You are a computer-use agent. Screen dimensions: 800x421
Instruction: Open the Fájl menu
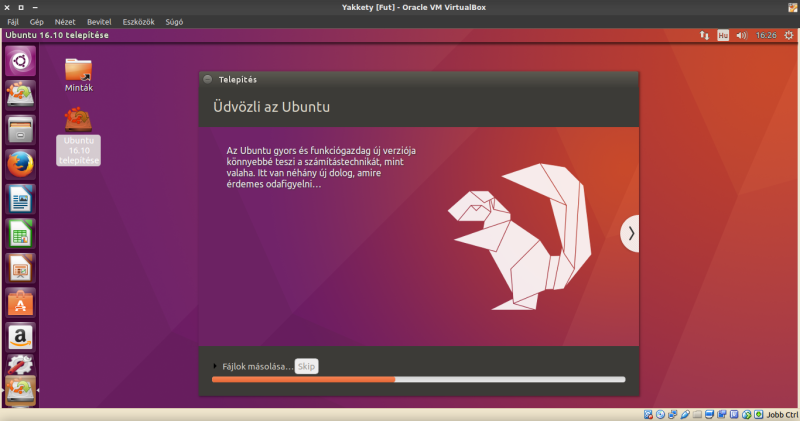(13, 21)
